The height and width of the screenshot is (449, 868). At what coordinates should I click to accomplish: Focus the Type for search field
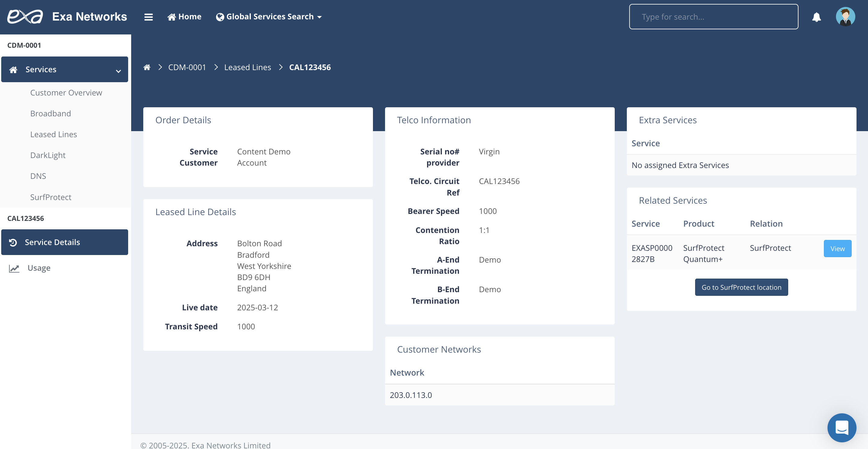(713, 17)
